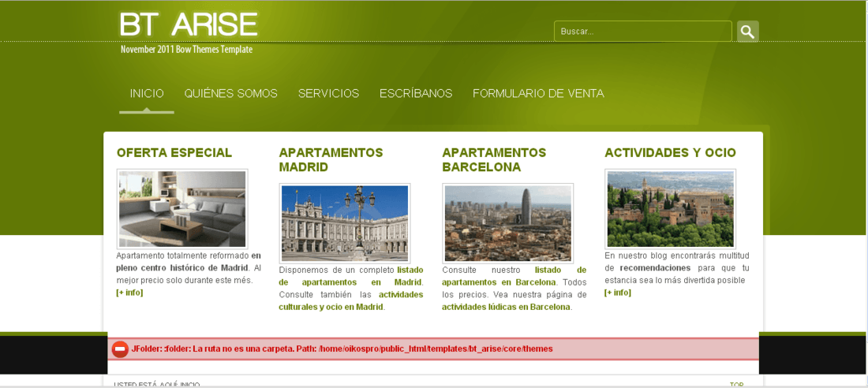Focus the Buscar search field
The width and height of the screenshot is (868, 388).
[x=642, y=32]
